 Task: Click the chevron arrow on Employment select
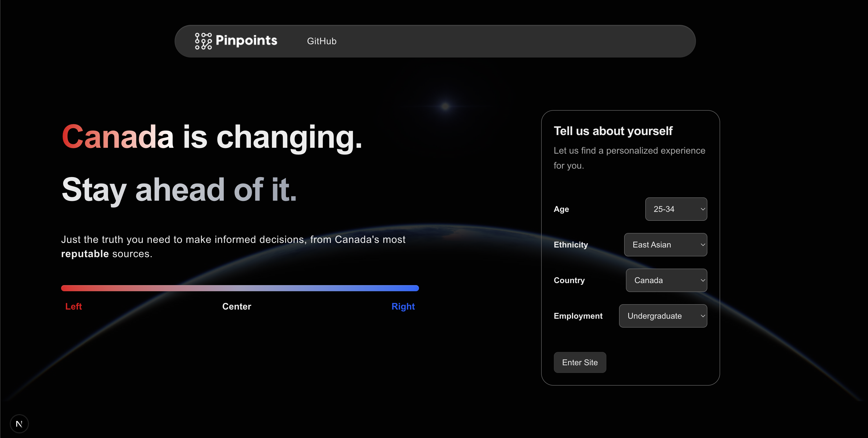703,316
